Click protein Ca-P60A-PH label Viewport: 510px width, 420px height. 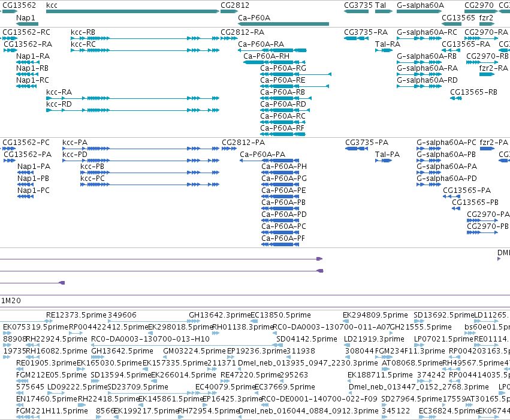click(x=284, y=167)
